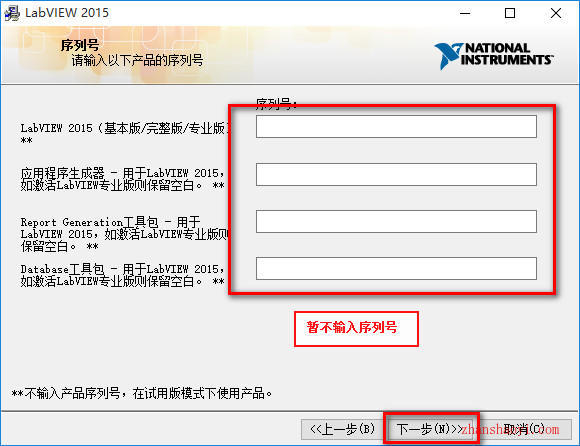Image resolution: width=580 pixels, height=446 pixels.
Task: Go back with <<上一步(B) button
Action: (x=342, y=429)
